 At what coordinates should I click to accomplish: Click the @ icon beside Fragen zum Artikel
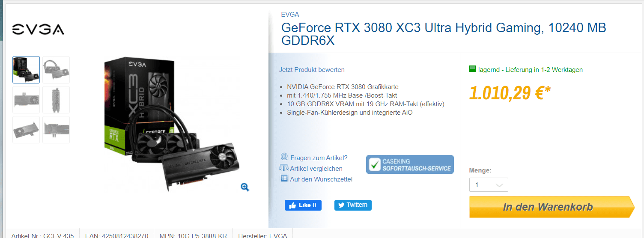click(284, 157)
